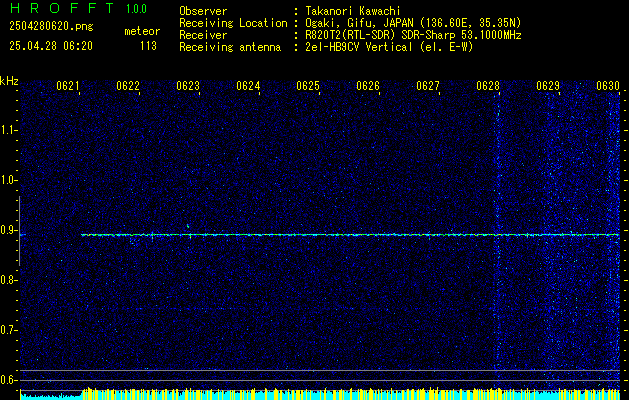Click the 0.6 kHz axis label

point(8,380)
